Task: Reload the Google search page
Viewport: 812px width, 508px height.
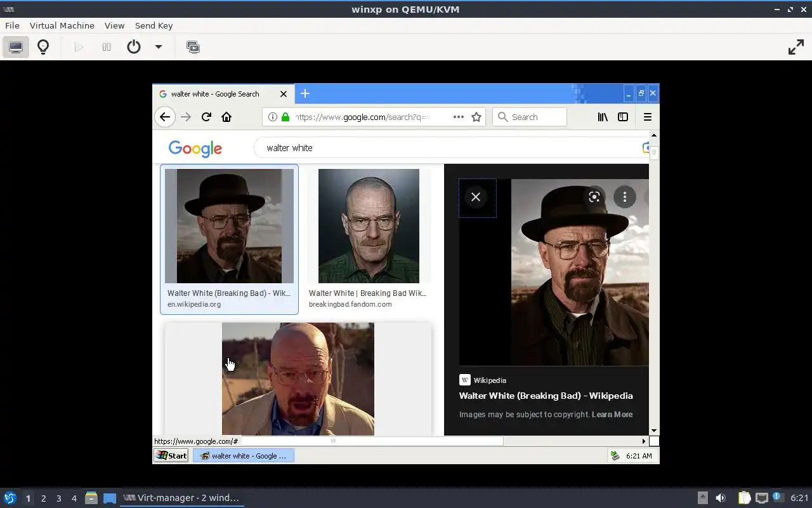Action: pos(206,117)
